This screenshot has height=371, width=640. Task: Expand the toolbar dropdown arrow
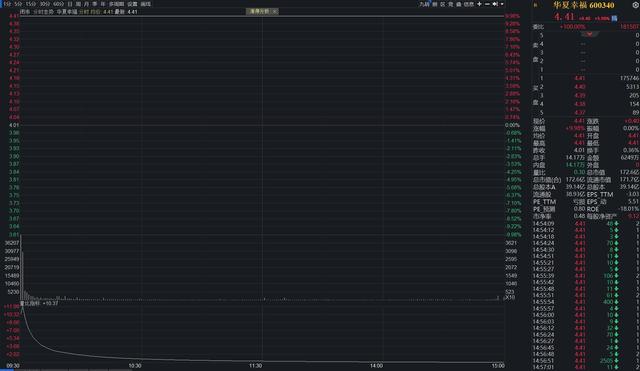[502, 4]
